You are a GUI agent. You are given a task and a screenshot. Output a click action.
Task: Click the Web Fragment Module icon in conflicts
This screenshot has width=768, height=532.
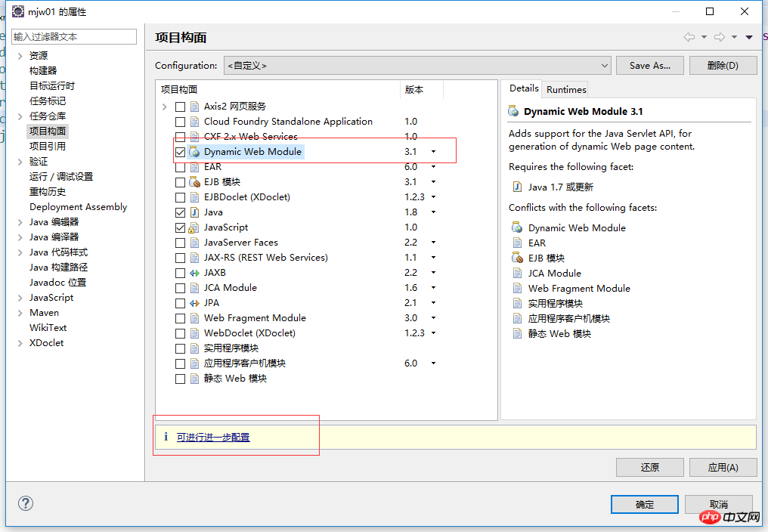[517, 288]
